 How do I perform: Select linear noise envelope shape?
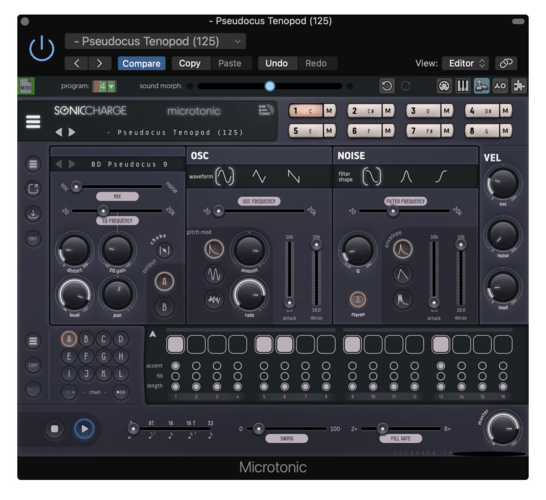pyautogui.click(x=403, y=274)
